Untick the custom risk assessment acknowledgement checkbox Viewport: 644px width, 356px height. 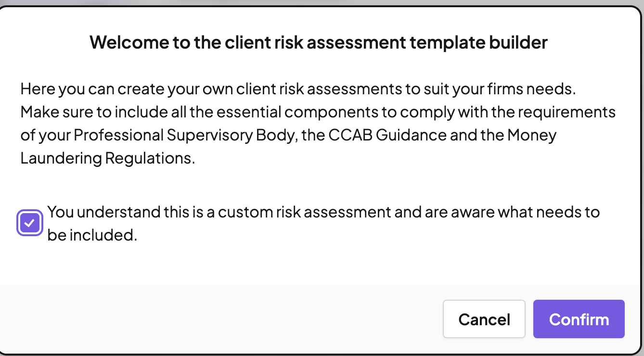30,223
